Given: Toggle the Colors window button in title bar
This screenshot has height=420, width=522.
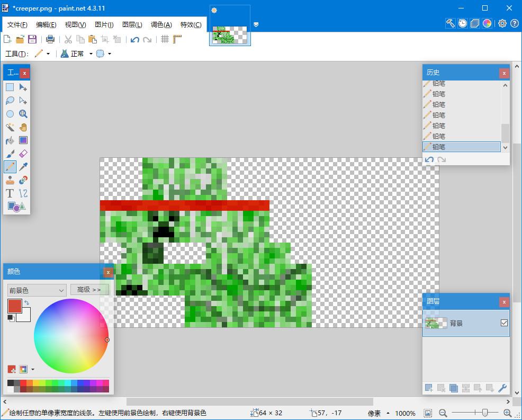Looking at the screenshot, I should pos(487,23).
